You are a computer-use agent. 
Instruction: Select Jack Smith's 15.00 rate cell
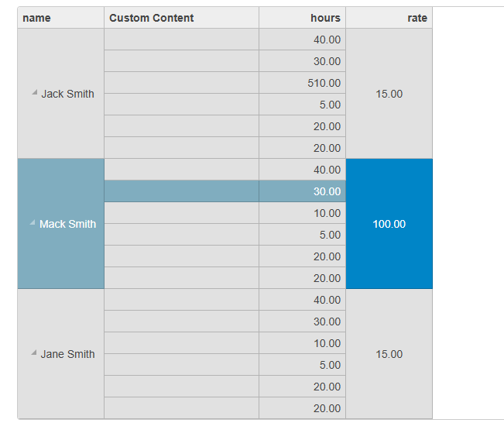point(389,94)
